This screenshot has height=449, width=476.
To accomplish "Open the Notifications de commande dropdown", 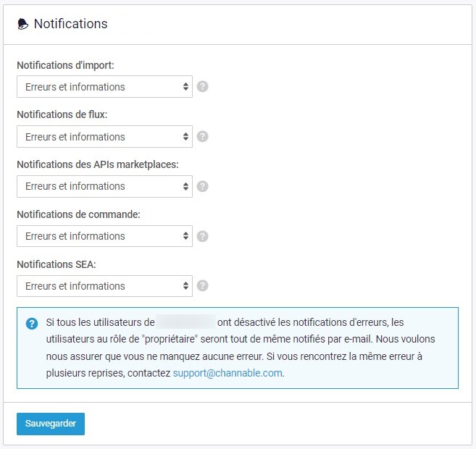I will [104, 236].
